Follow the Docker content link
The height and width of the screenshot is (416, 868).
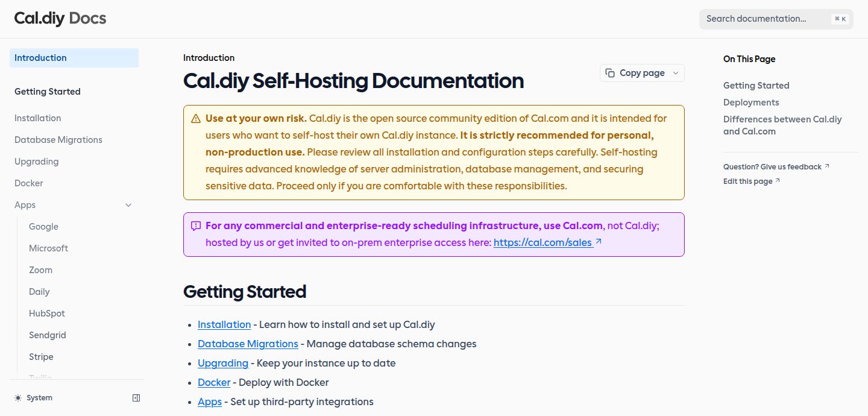tap(214, 382)
